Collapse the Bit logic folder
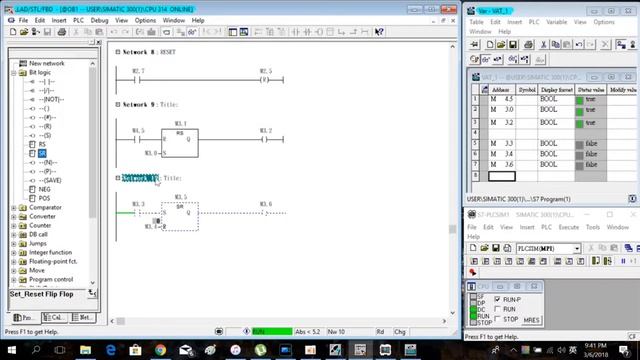This screenshot has height=360, width=640. click(13, 73)
